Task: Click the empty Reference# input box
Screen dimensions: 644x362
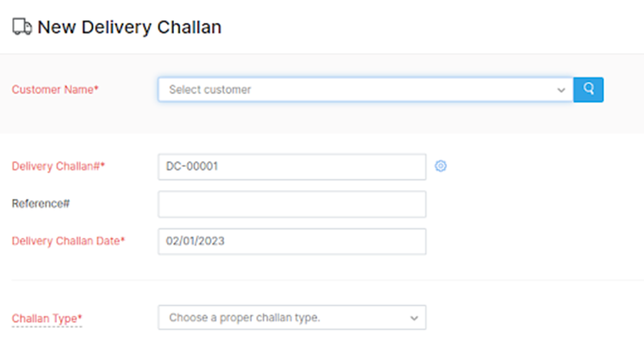Action: [292, 204]
